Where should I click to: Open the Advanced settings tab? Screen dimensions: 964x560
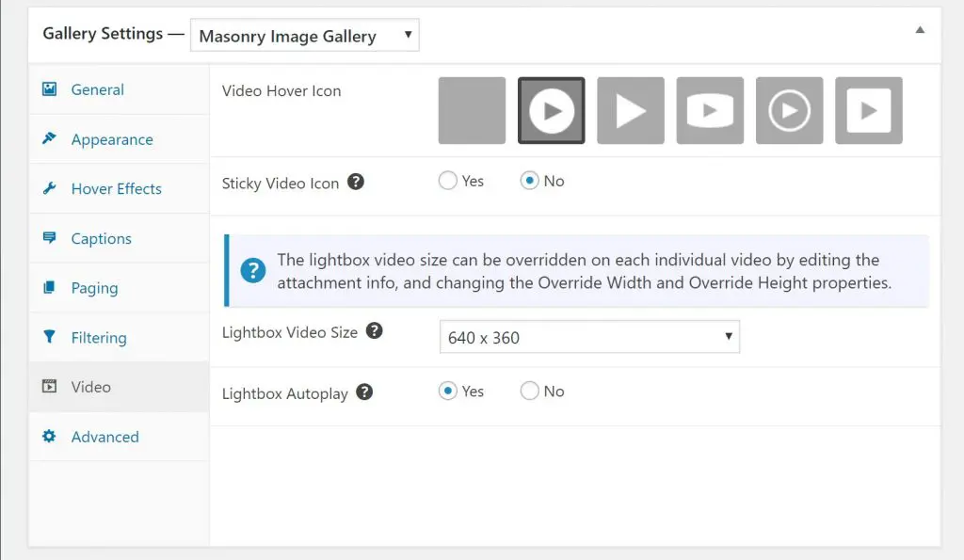(104, 437)
